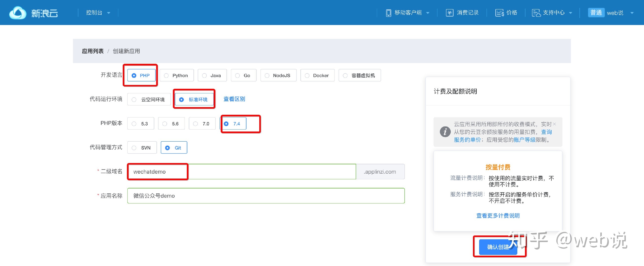The image size is (644, 266).
Task: Select 容器虚拟机 option
Action: point(360,75)
